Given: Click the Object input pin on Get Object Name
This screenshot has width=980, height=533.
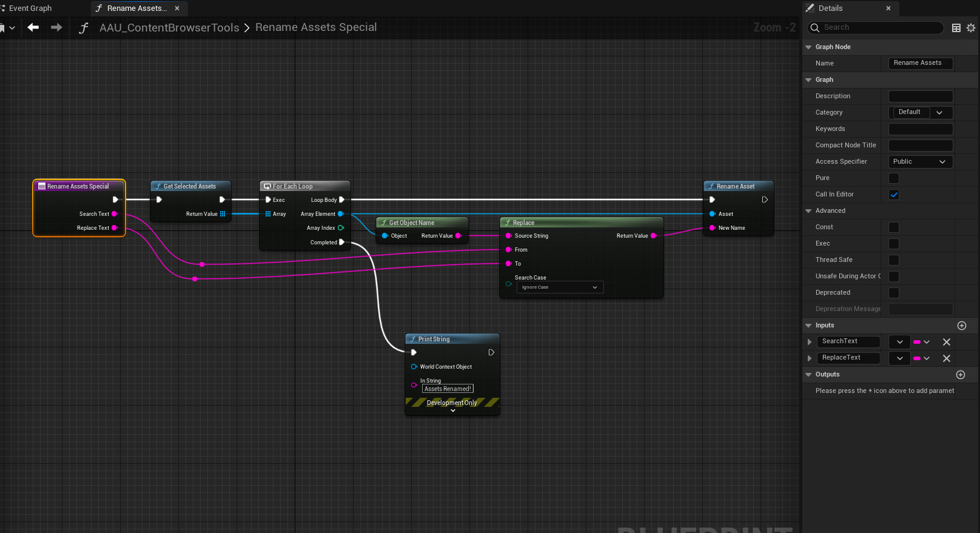Looking at the screenshot, I should (384, 236).
